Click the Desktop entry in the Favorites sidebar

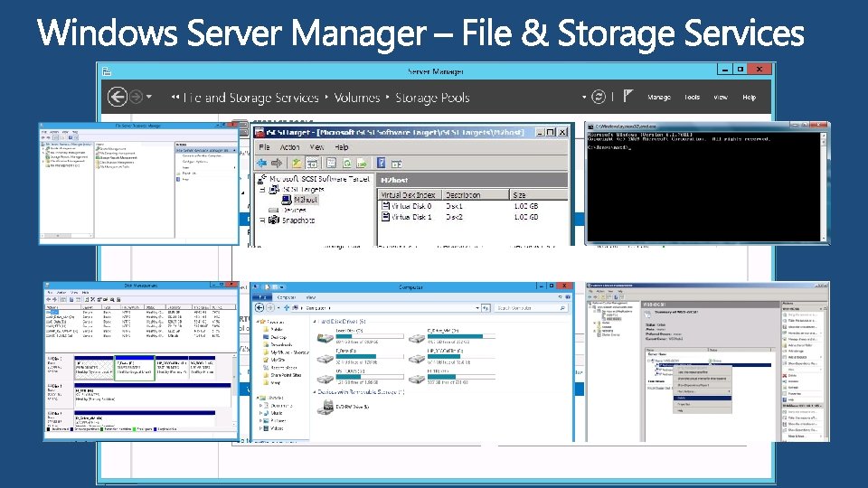[278, 337]
